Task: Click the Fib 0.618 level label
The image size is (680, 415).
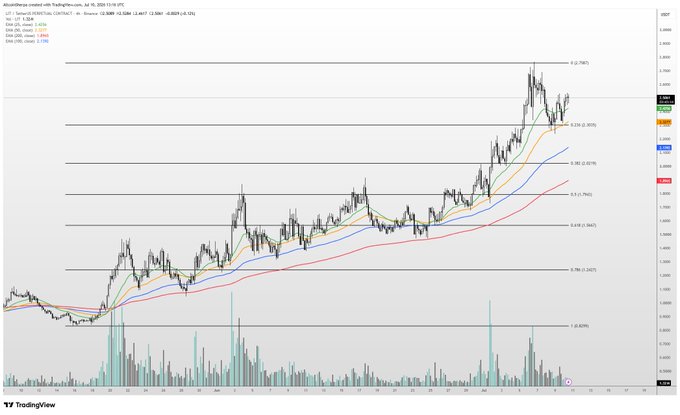Action: (583, 225)
